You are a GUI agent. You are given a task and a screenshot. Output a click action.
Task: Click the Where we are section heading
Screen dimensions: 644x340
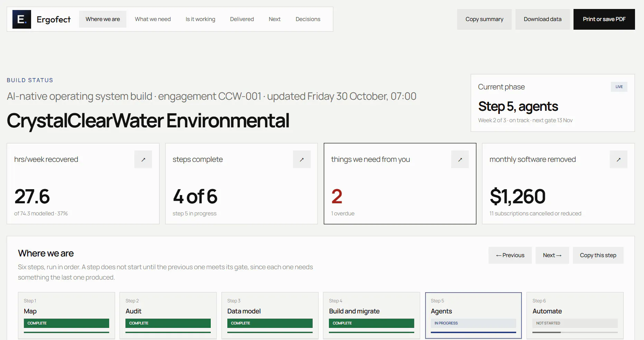point(46,253)
